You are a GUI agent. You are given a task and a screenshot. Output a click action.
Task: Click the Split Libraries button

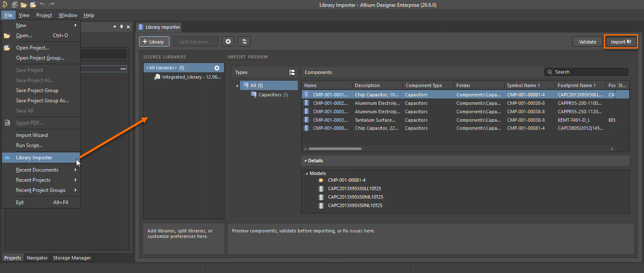pos(195,42)
